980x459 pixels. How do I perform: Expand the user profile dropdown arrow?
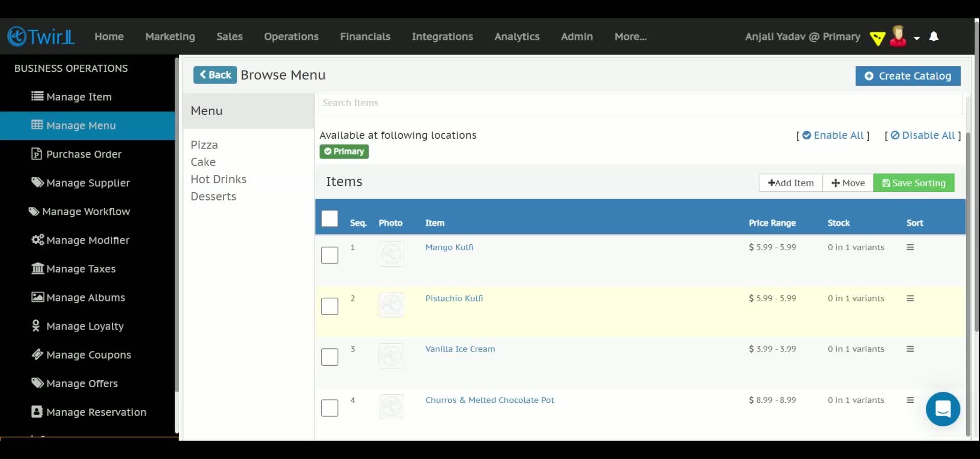(917, 38)
